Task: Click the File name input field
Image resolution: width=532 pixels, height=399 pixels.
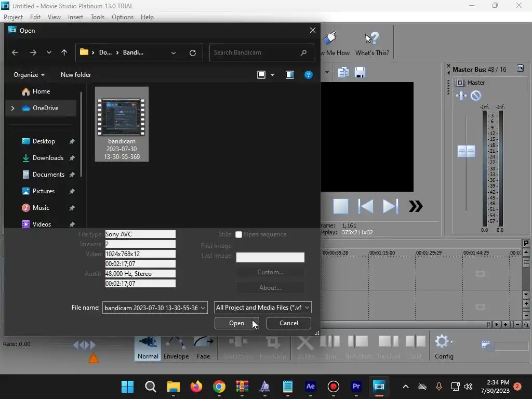Action: pos(151,308)
